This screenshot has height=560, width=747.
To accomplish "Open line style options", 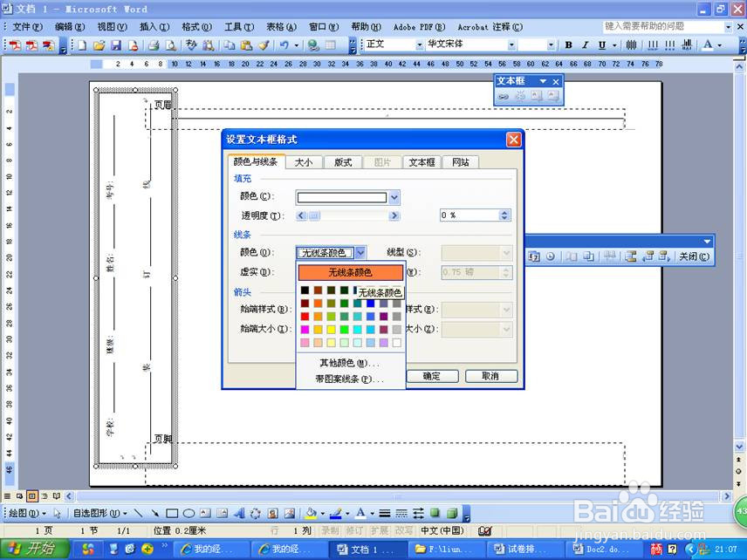I will click(385, 513).
